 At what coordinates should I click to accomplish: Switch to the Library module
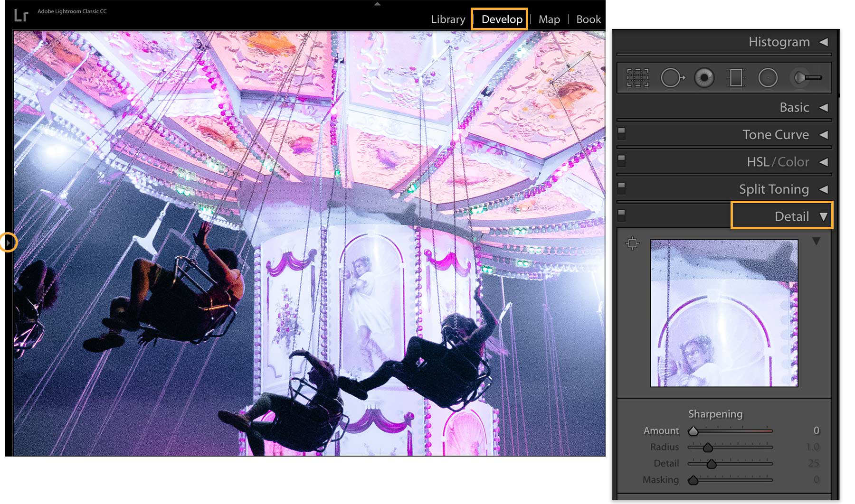448,19
